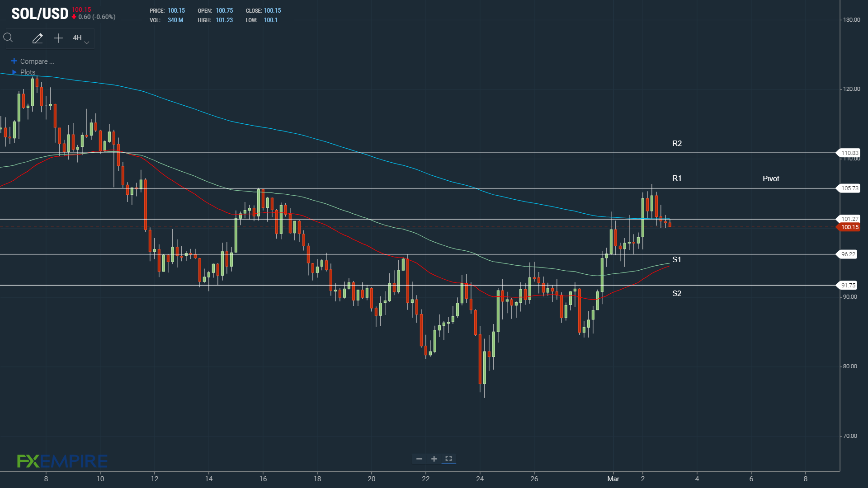Image resolution: width=868 pixels, height=488 pixels.
Task: Click the -0.60 (-0.60%) change indicator
Action: pyautogui.click(x=94, y=17)
